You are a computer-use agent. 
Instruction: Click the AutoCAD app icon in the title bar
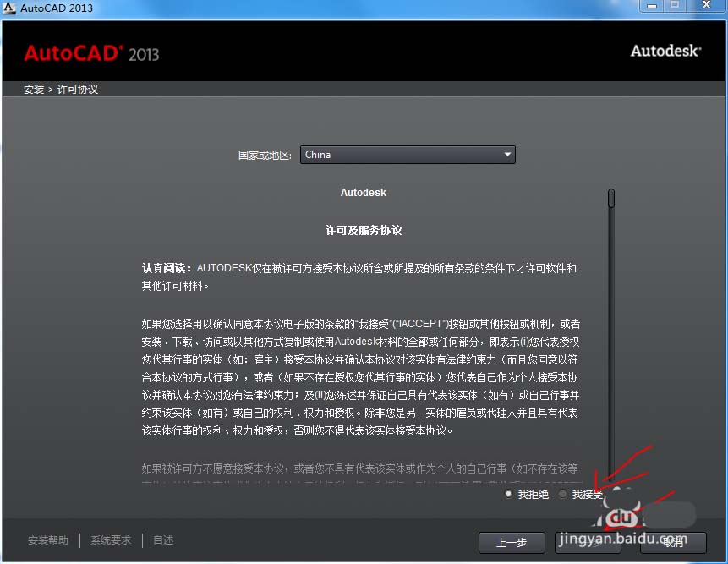pos(8,8)
